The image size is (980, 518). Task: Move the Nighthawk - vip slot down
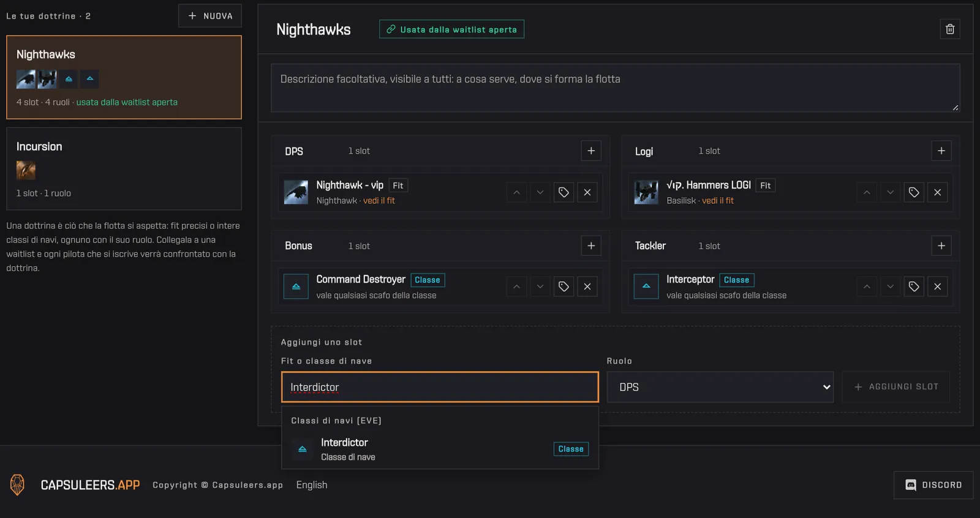(x=540, y=192)
